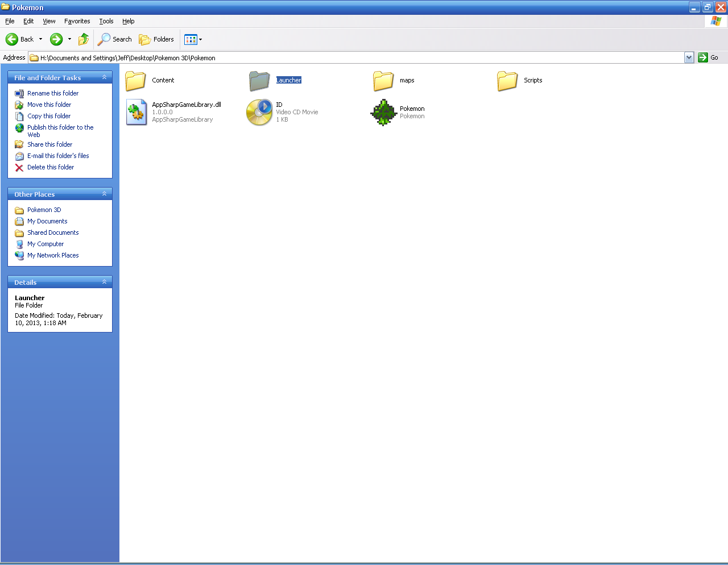Minimize the Pokemon window

click(694, 7)
